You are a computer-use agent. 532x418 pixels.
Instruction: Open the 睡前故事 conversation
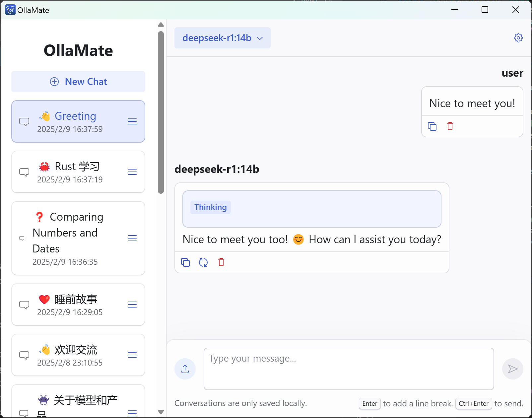click(x=78, y=305)
